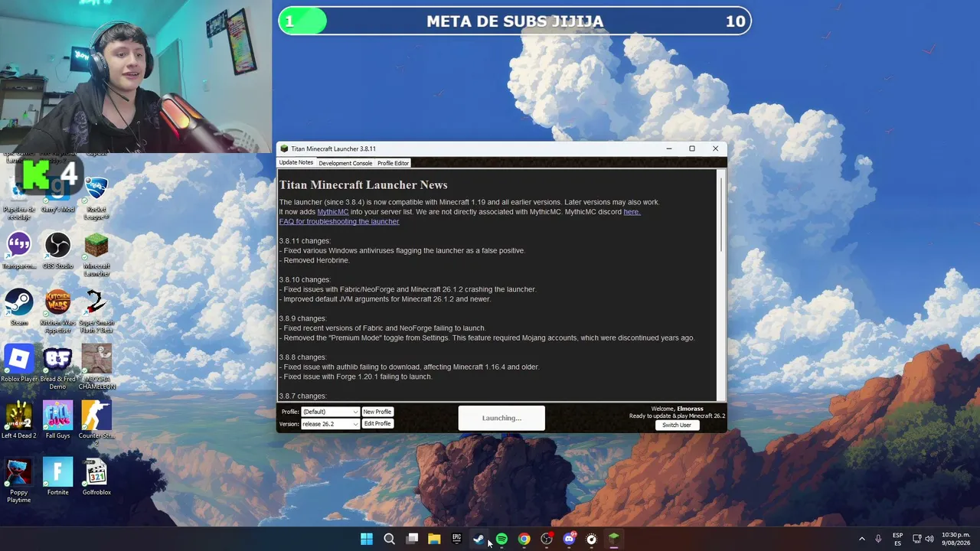Click the Edit Profile button
980x551 pixels.
377,424
